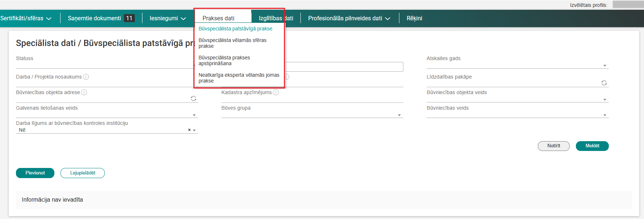Screen dimensions: 644x219
Task: Expand the Sertifikāti/sfēras menu
Action: 26,18
